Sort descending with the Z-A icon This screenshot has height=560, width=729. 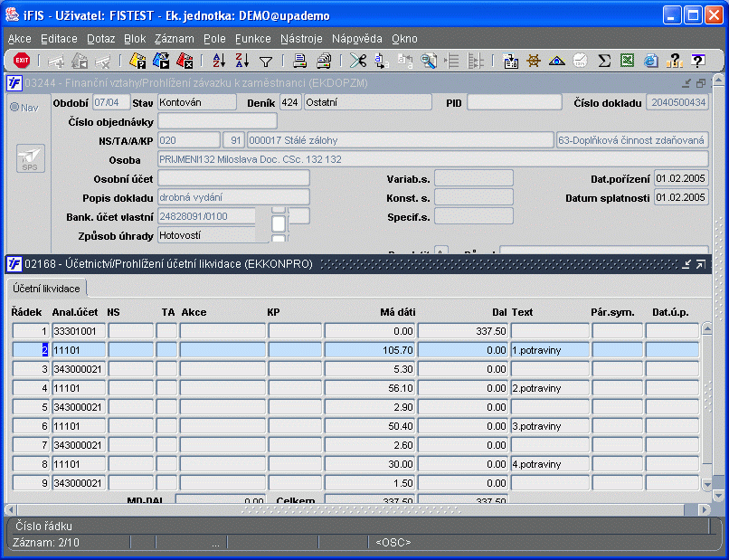coord(241,61)
